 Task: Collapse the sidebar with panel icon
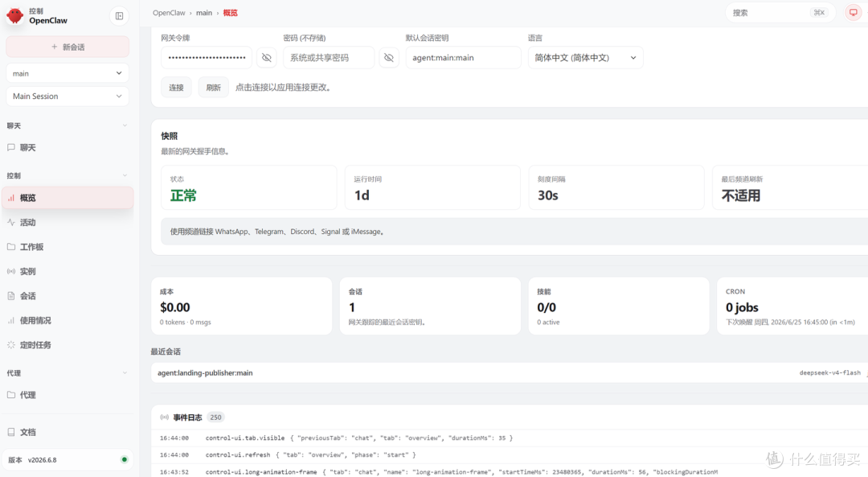pyautogui.click(x=119, y=16)
